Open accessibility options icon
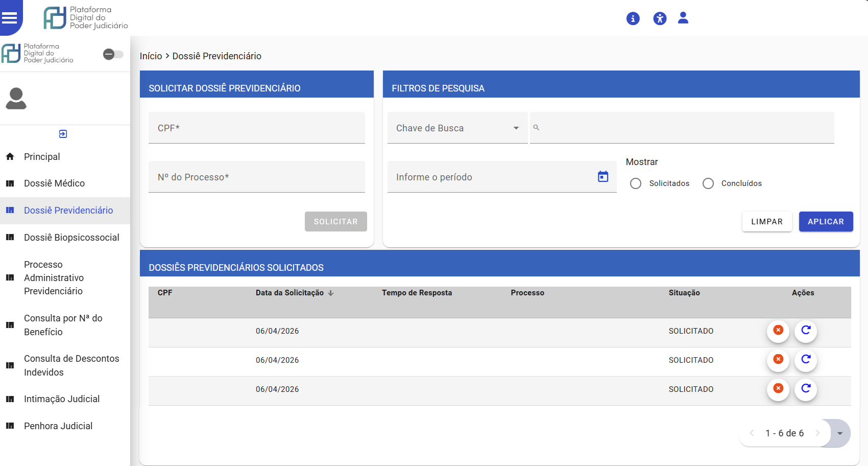This screenshot has height=466, width=868. pos(660,19)
